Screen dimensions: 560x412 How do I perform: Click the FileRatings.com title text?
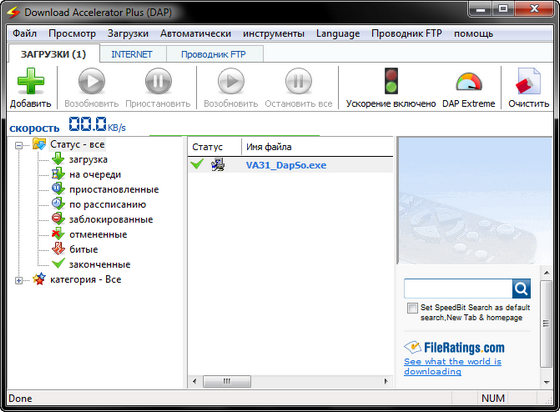[x=464, y=347]
